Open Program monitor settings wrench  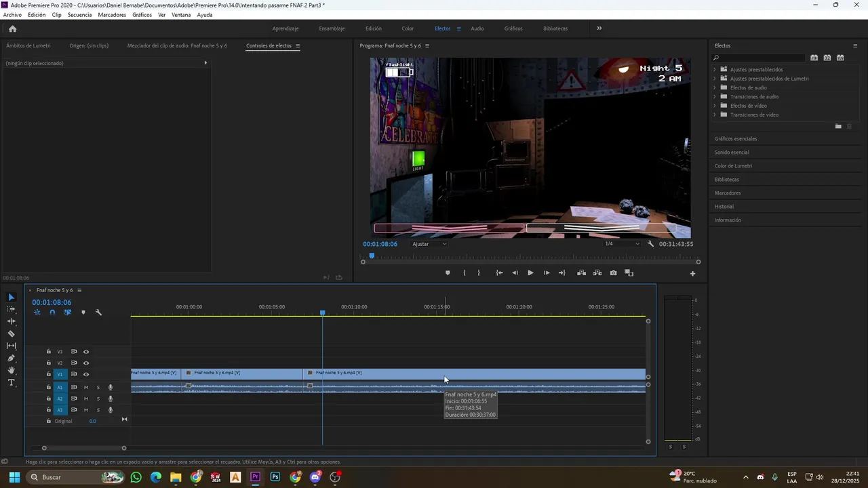(650, 244)
